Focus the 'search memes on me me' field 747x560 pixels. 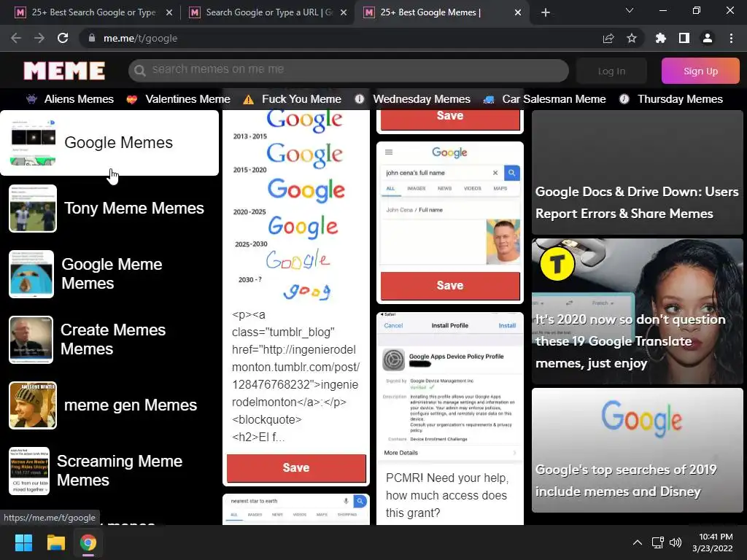coord(348,71)
